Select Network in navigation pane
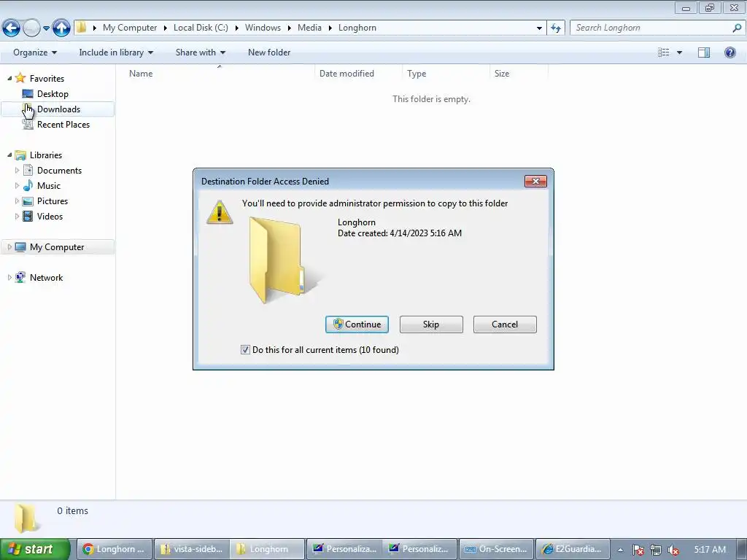The image size is (747, 560). pyautogui.click(x=46, y=277)
